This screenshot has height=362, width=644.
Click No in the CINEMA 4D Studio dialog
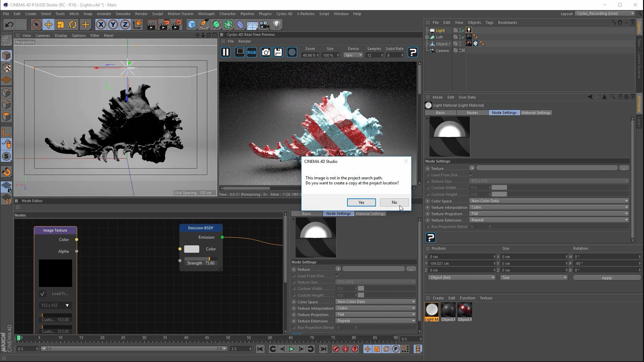[x=394, y=202]
